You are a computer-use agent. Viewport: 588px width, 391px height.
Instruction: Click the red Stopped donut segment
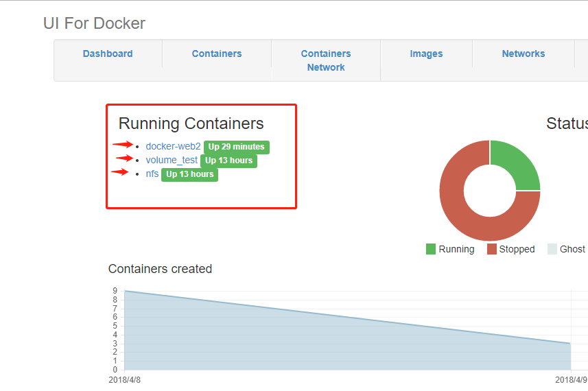pyautogui.click(x=460, y=206)
